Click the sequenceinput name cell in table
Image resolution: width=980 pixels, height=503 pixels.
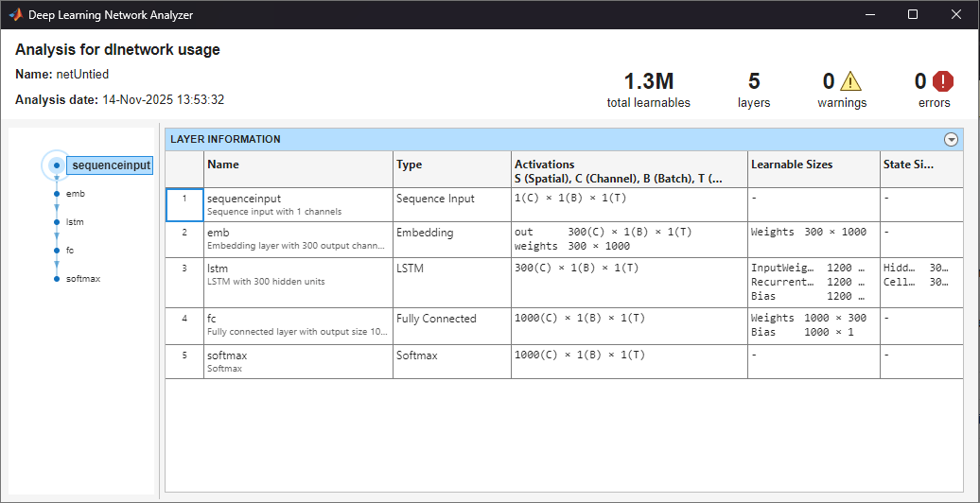coord(298,204)
